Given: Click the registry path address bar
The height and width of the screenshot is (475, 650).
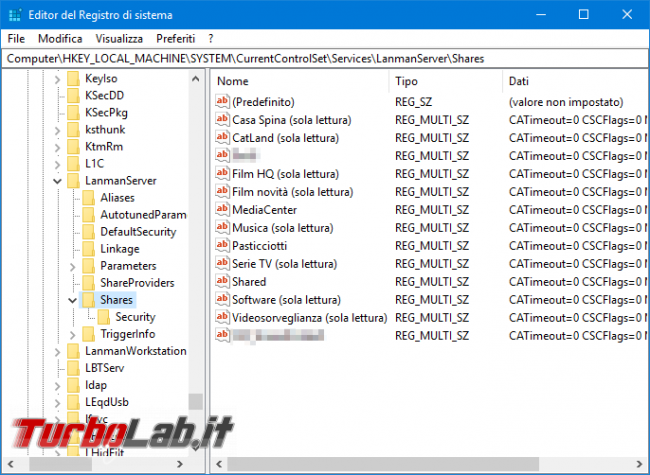Looking at the screenshot, I should (x=325, y=58).
